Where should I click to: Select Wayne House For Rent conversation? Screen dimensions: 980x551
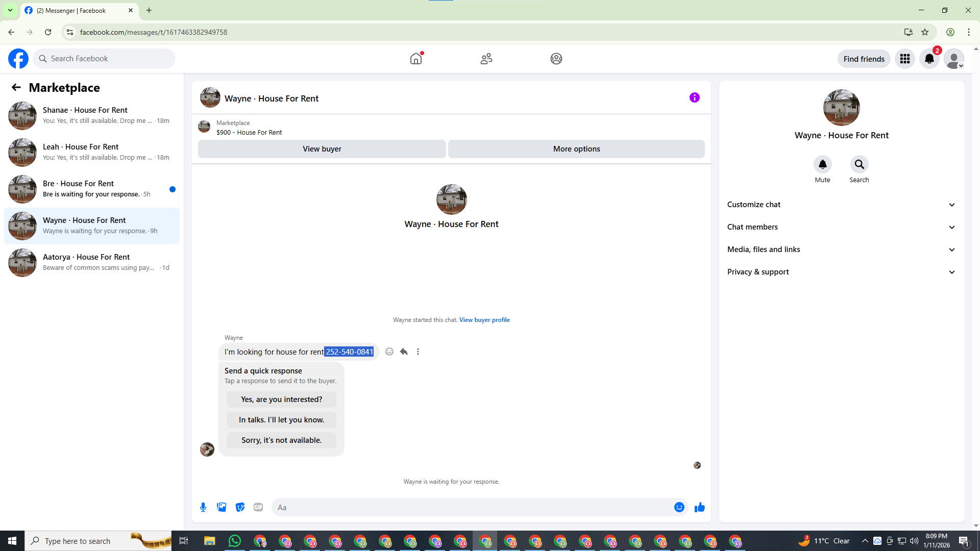92,226
